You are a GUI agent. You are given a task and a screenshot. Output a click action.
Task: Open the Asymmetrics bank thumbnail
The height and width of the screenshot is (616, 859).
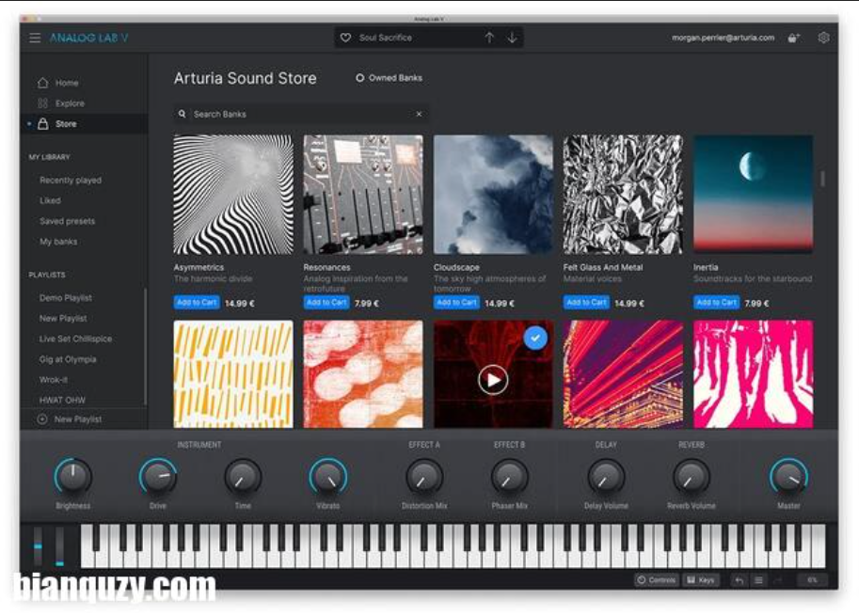tap(233, 195)
